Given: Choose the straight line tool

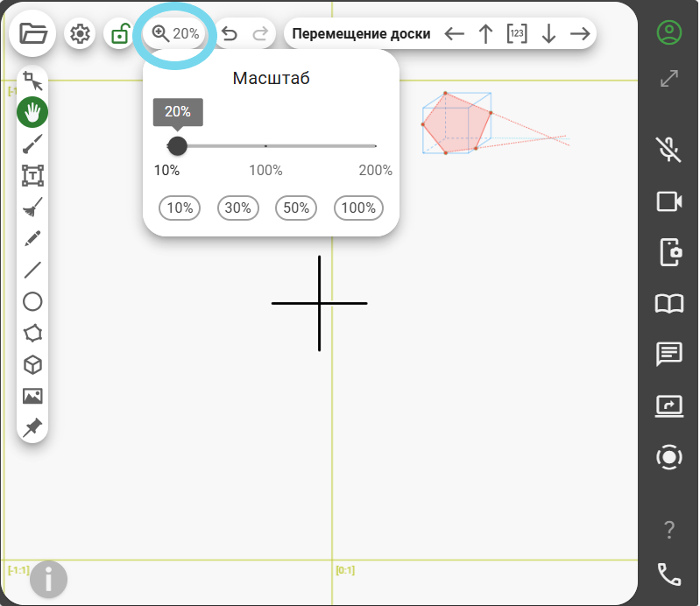Looking at the screenshot, I should (x=32, y=270).
